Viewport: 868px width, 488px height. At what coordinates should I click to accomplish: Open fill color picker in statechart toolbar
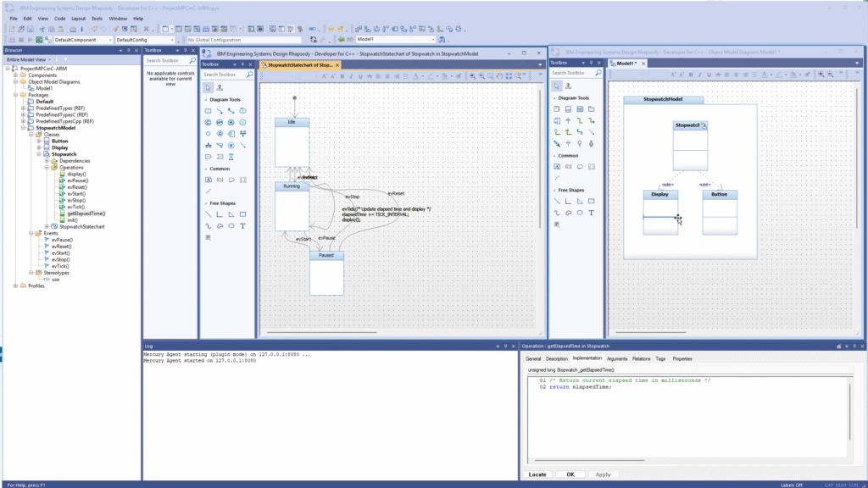pyautogui.click(x=445, y=76)
